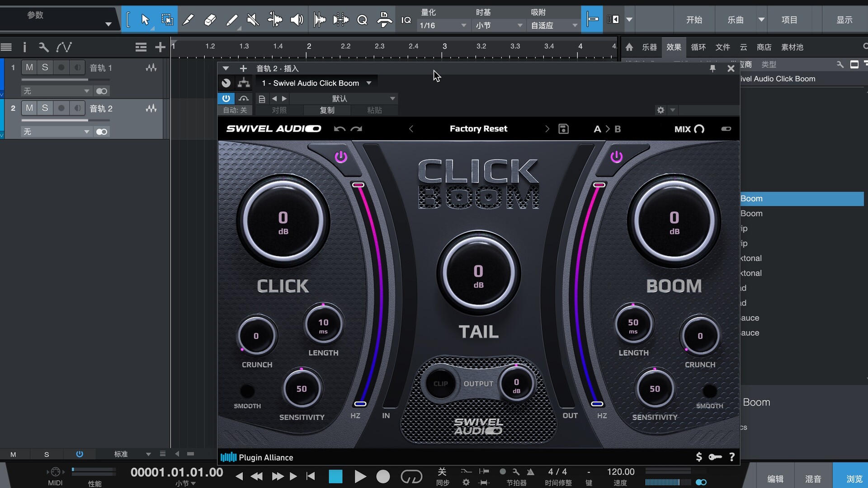
Task: Open the 商店 browser tab
Action: tap(764, 47)
